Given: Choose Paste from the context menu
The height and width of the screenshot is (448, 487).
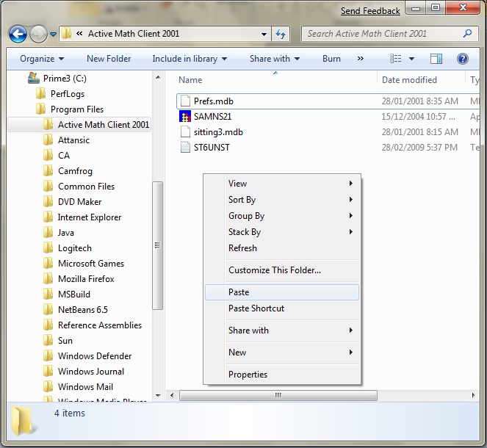Looking at the screenshot, I should (282, 292).
